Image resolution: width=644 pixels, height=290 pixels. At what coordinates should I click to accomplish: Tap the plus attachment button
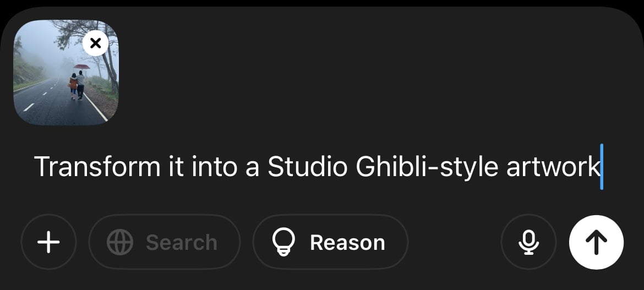(48, 242)
